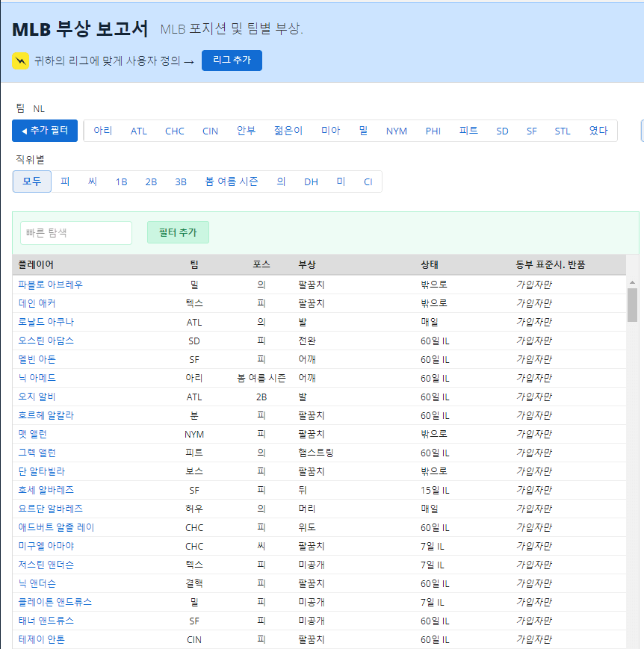Open player 클레이튼 앤드류스
644x649 pixels.
[x=55, y=602]
